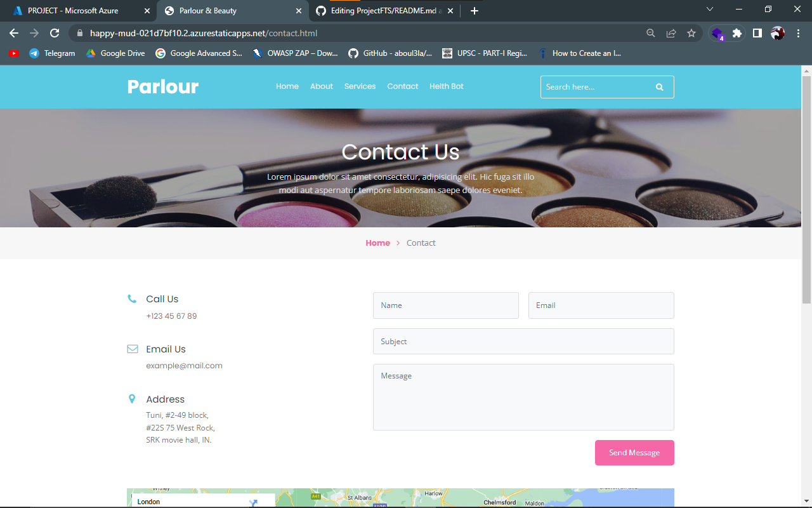Open YouTube from the bookmarks bar
Image resolution: width=812 pixels, height=508 pixels.
click(x=13, y=53)
